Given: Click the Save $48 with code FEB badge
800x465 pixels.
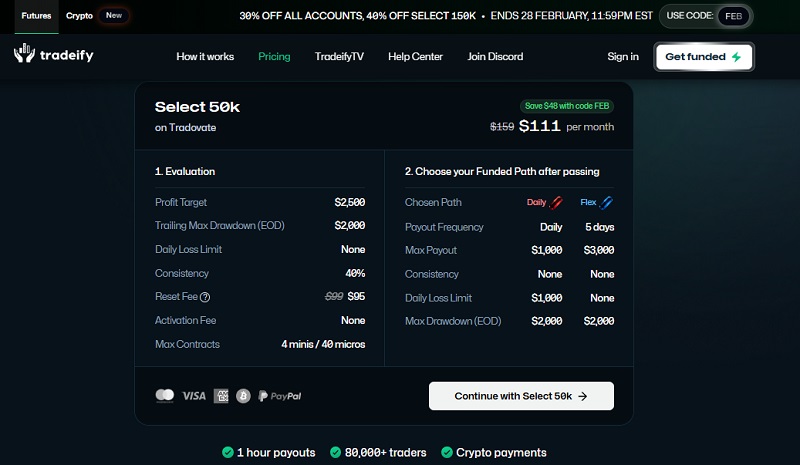Looking at the screenshot, I should [567, 106].
